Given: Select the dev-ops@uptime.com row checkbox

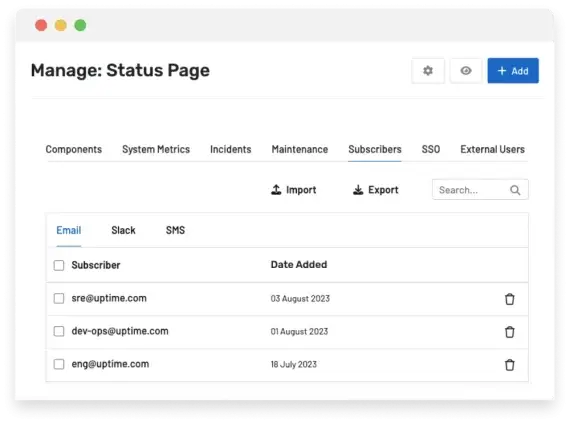Looking at the screenshot, I should [59, 331].
